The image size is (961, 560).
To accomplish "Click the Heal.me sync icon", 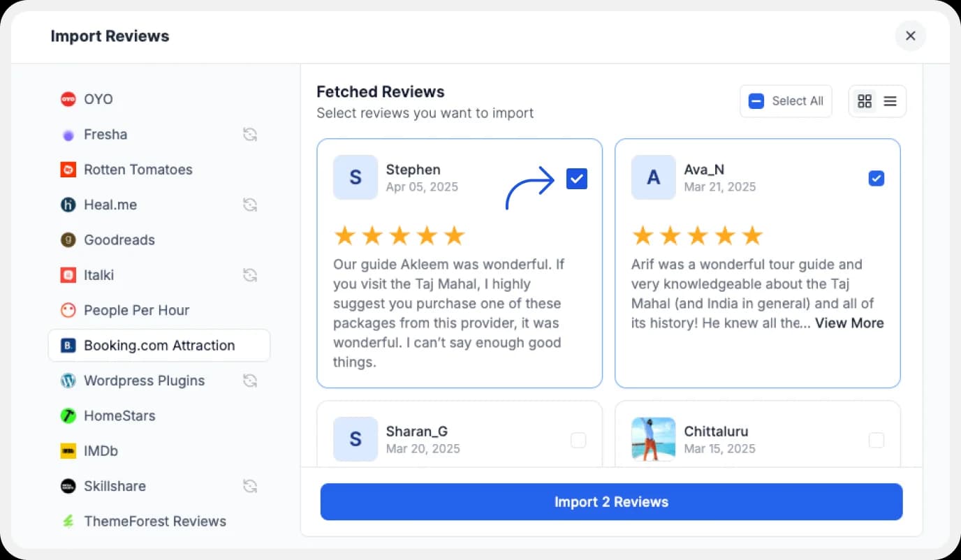I will [250, 204].
